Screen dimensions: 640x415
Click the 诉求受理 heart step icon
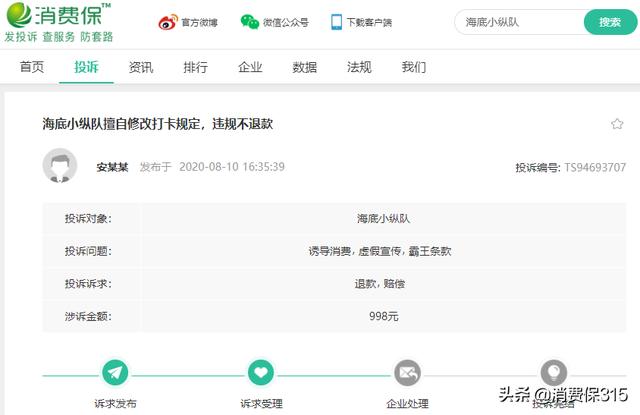tap(261, 373)
